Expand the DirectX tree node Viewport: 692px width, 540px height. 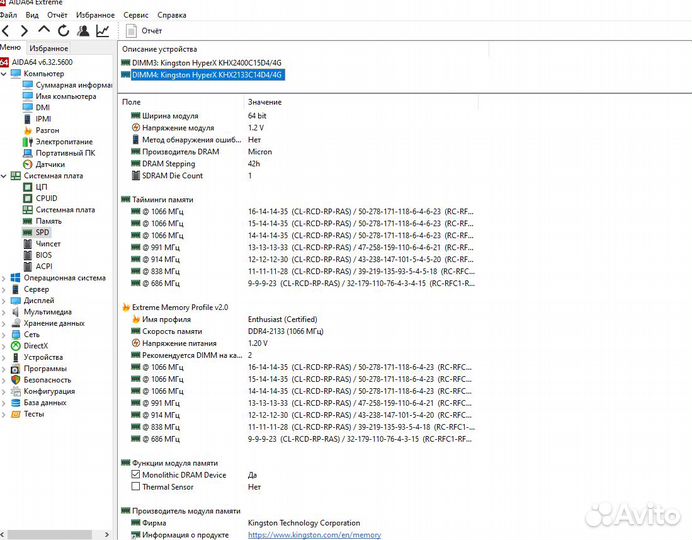(x=4, y=346)
